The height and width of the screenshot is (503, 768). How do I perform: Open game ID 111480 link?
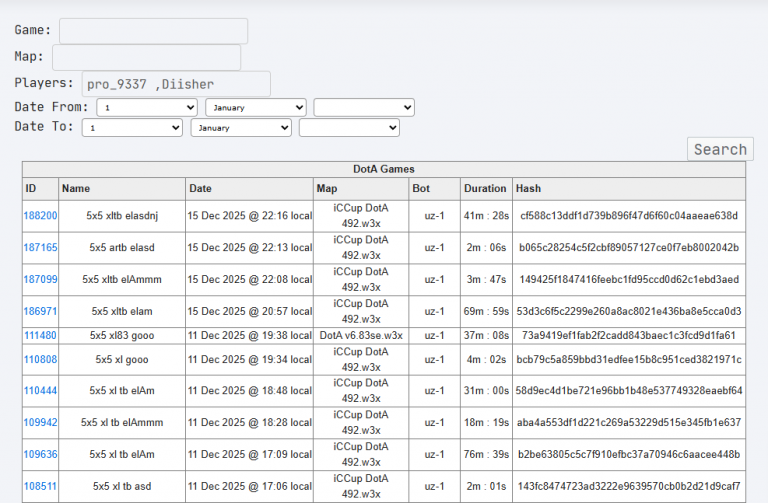(x=40, y=335)
